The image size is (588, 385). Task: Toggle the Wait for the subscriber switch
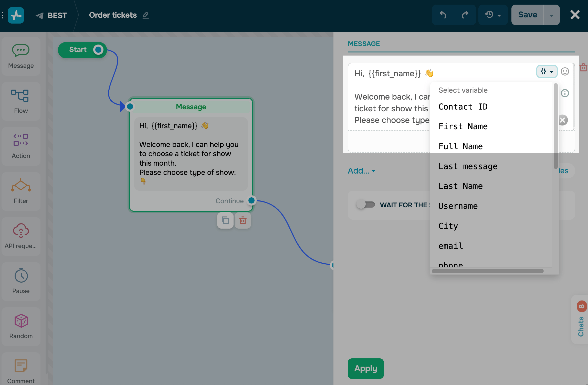pyautogui.click(x=366, y=205)
